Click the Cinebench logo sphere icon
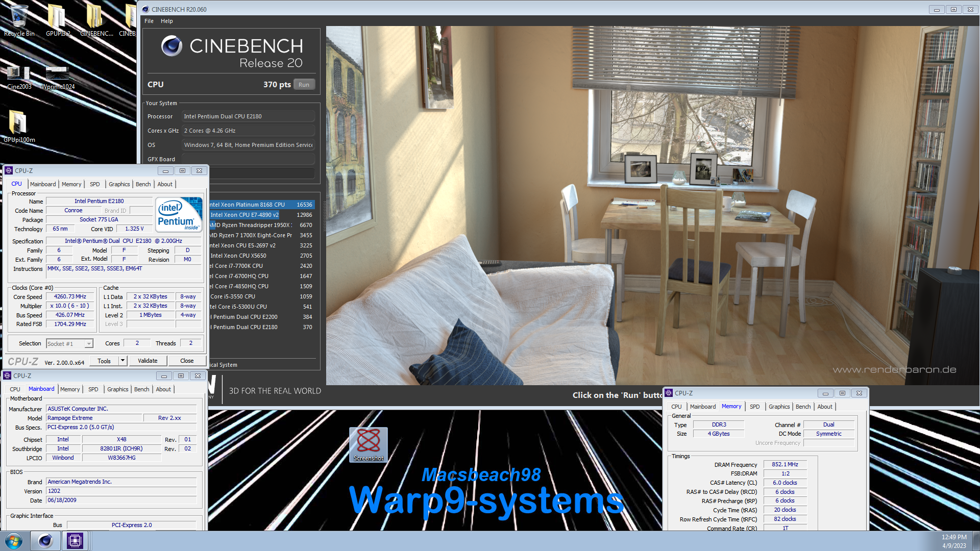Screen dimensions: 980x551 171,46
